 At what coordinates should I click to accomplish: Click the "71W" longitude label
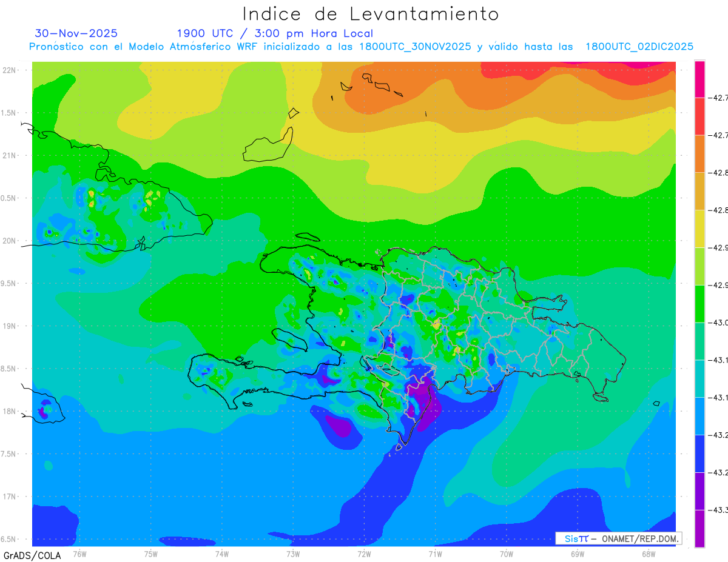point(435,554)
